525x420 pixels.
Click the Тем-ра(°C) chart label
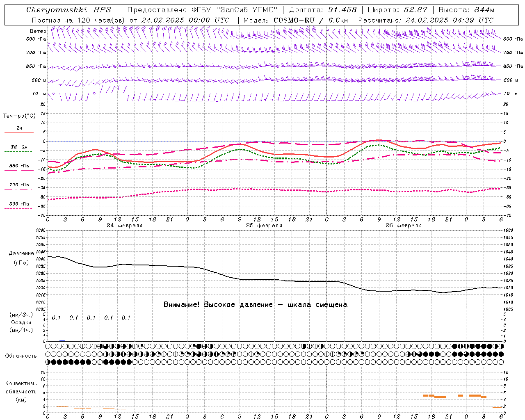[19, 116]
